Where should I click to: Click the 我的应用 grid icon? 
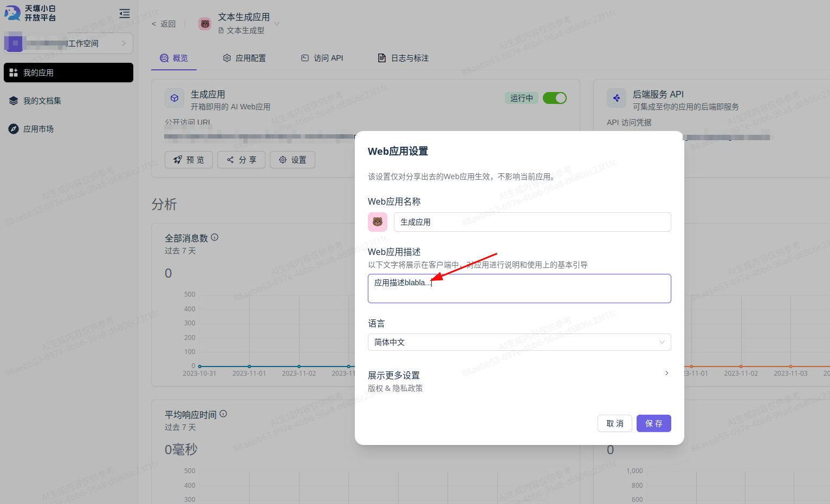14,73
